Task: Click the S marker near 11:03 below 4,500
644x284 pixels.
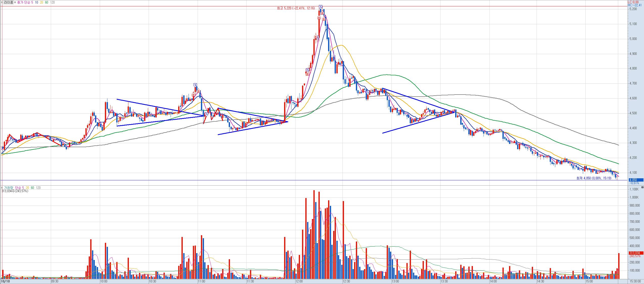Action: (x=206, y=114)
